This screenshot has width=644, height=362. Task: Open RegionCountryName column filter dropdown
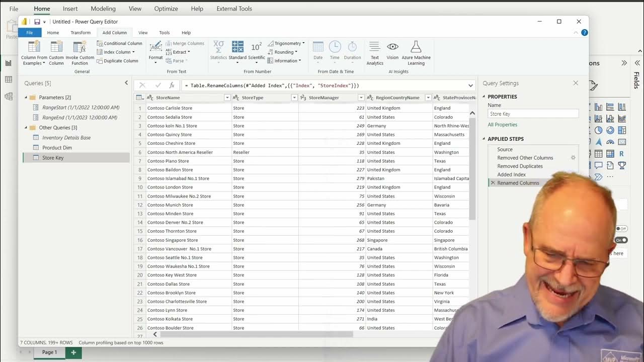pyautogui.click(x=428, y=98)
